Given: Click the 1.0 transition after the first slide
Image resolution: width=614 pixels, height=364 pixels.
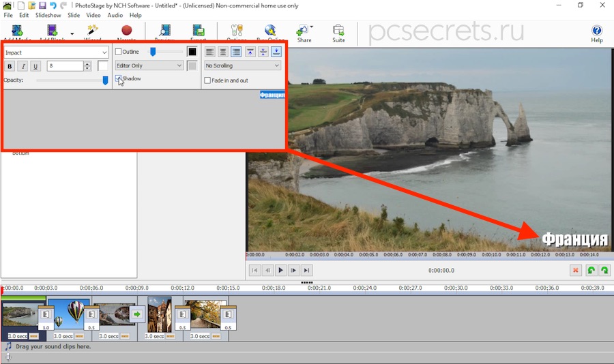Looking at the screenshot, I should 46,318.
